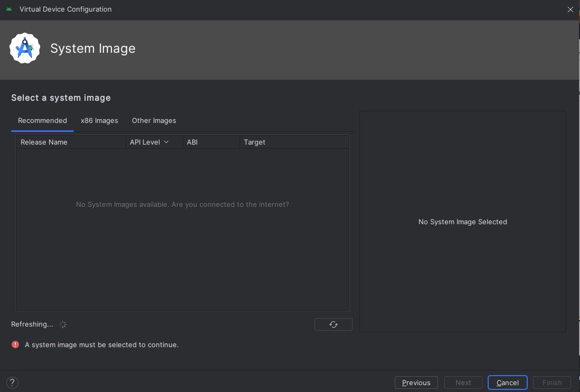
Task: Click the No System Image Selected panel
Action: tap(462, 222)
